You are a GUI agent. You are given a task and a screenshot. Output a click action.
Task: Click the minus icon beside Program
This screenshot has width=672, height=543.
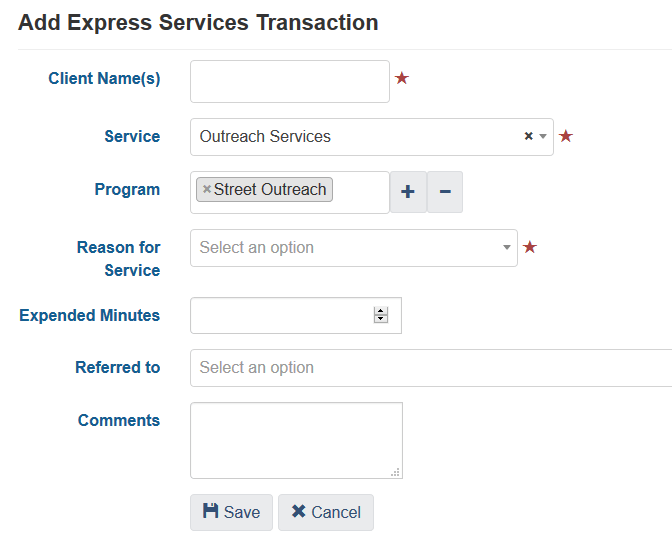click(445, 192)
